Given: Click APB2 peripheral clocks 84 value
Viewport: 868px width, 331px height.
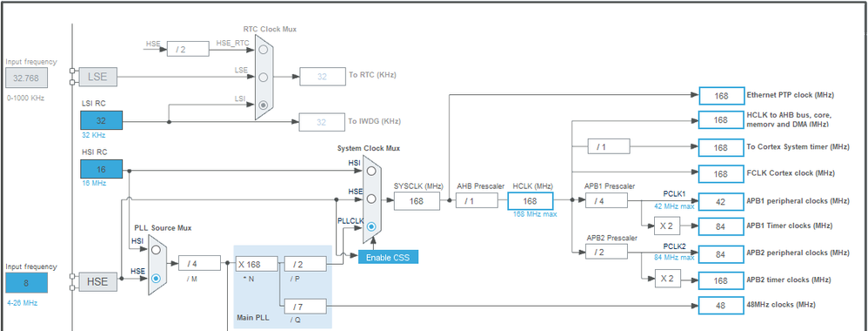Looking at the screenshot, I should coord(721,254).
